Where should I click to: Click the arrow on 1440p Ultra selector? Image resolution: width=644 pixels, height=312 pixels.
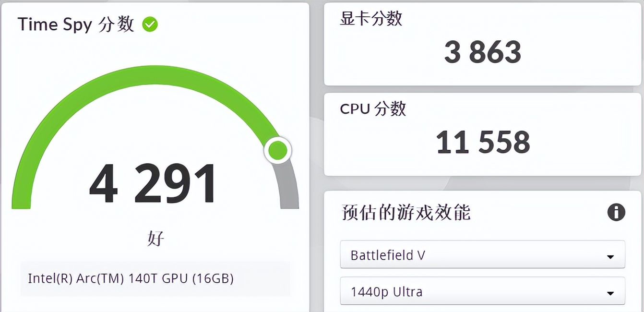610,293
